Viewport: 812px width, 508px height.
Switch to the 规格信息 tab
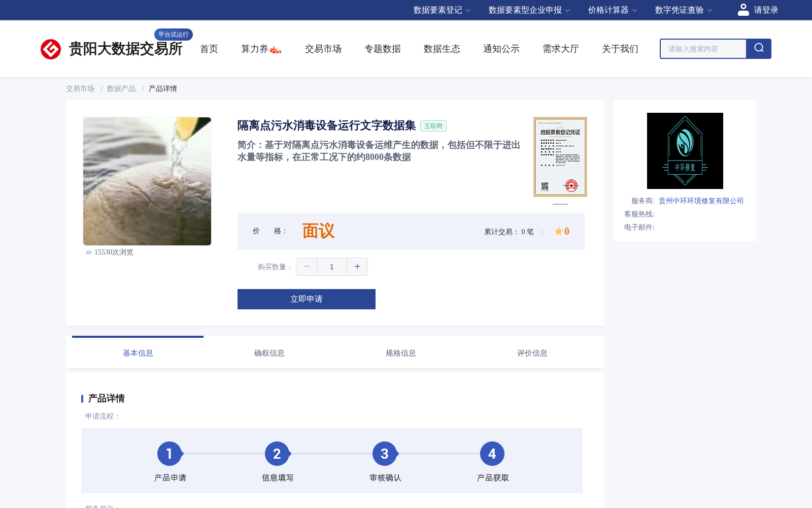[401, 353]
